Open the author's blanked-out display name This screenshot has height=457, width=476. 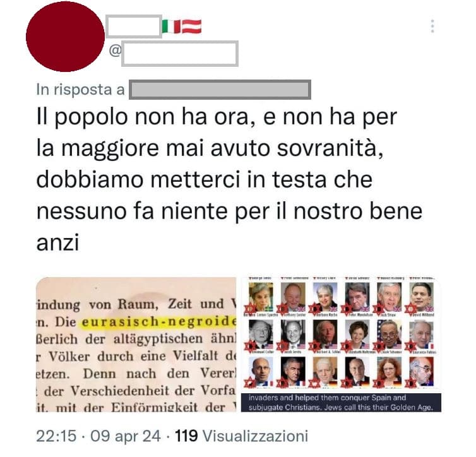coord(134,27)
